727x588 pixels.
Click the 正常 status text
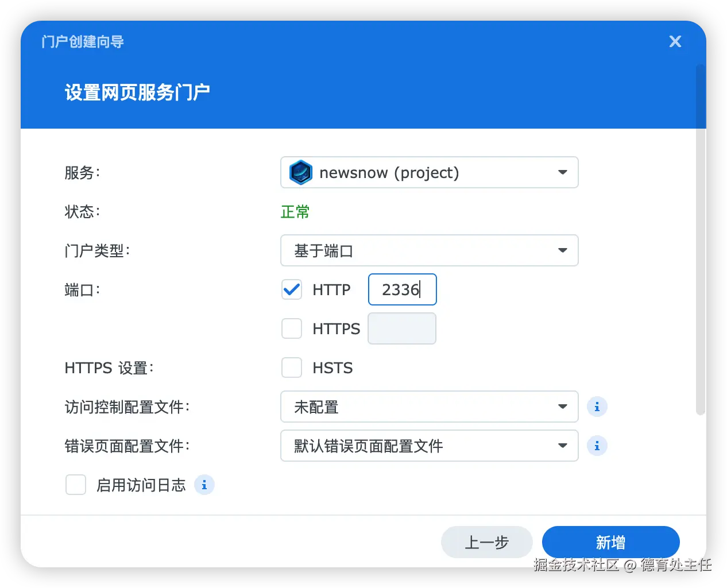click(295, 212)
